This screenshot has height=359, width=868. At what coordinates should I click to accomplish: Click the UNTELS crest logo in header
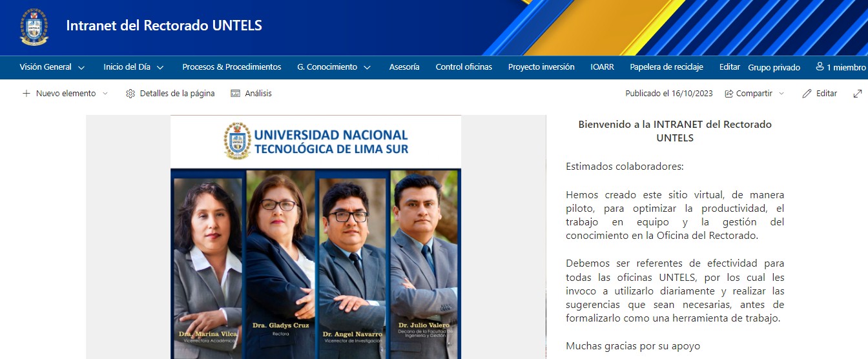[34, 27]
